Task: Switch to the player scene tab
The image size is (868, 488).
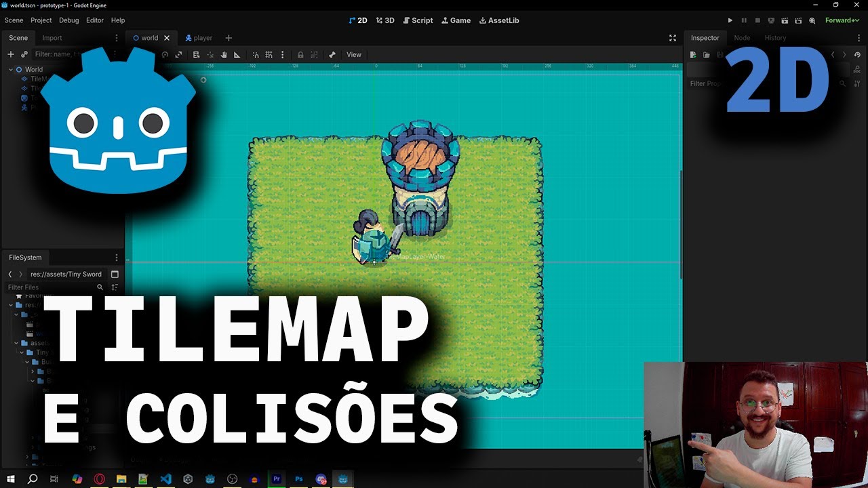Action: click(199, 38)
